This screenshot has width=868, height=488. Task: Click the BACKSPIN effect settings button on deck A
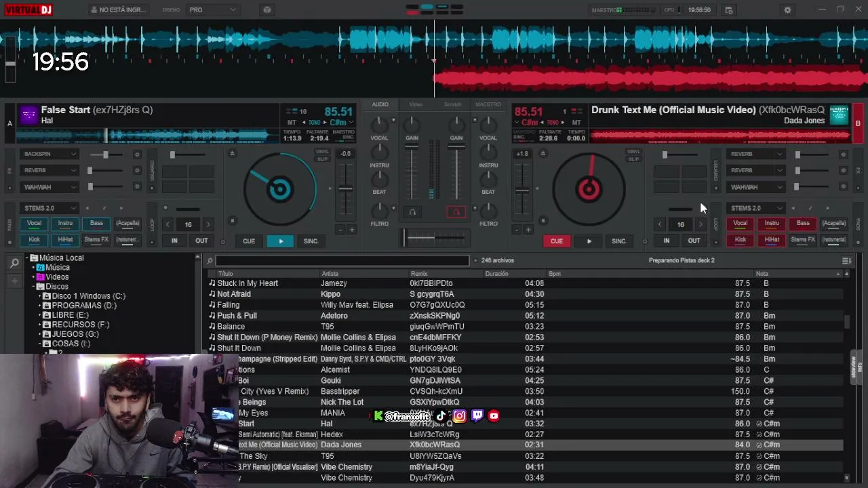pyautogui.click(x=137, y=155)
